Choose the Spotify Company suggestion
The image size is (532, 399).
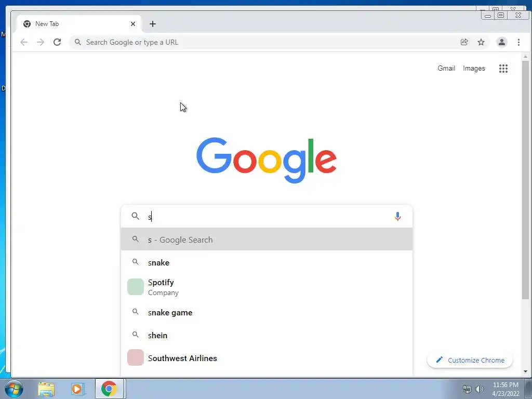267,287
